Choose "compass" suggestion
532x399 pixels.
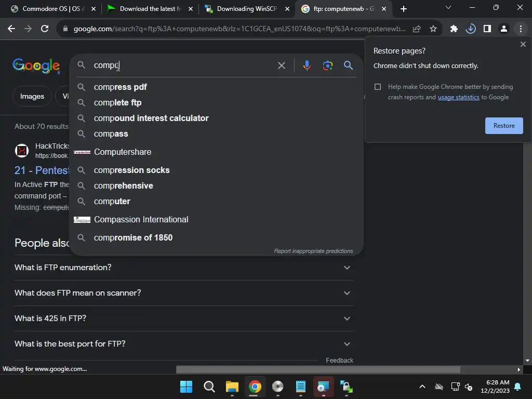coord(216,134)
